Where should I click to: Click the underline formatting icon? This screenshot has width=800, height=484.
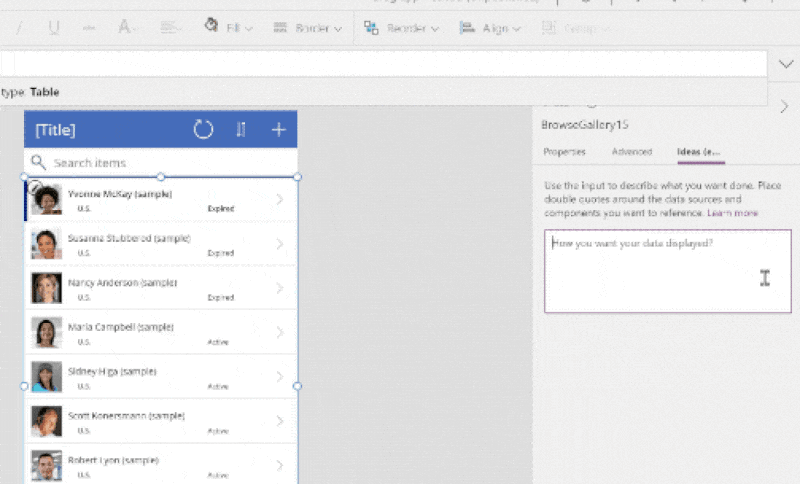coord(54,28)
